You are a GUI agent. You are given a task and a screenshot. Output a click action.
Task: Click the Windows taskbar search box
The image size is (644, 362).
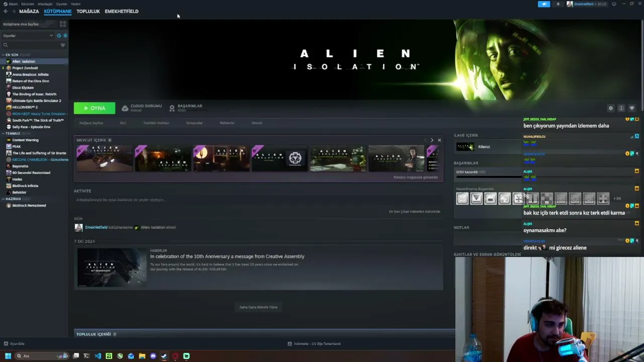pyautogui.click(x=43, y=356)
